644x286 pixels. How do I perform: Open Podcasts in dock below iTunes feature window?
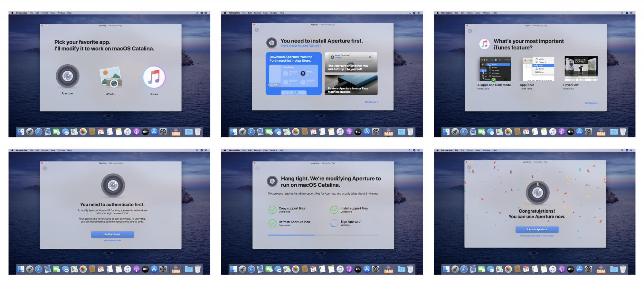click(x=562, y=132)
